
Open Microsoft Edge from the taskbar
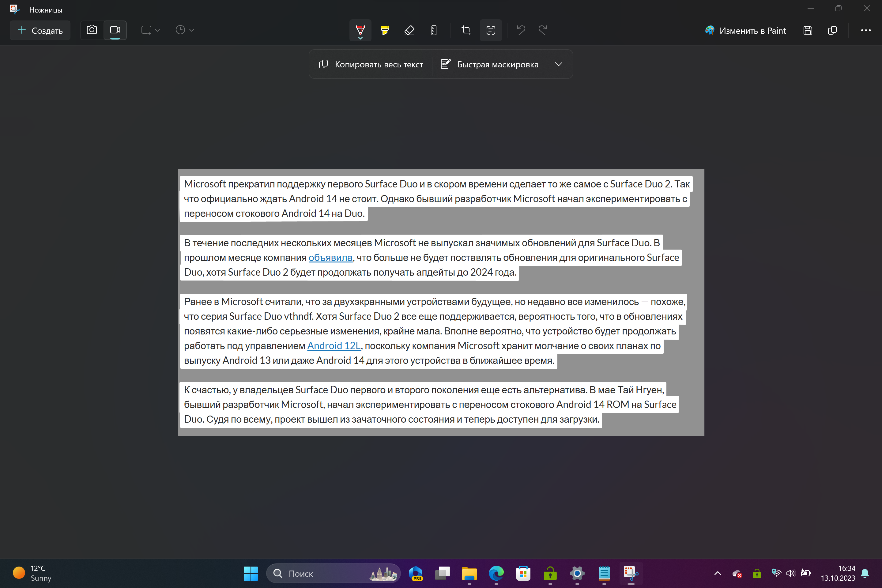pos(496,573)
